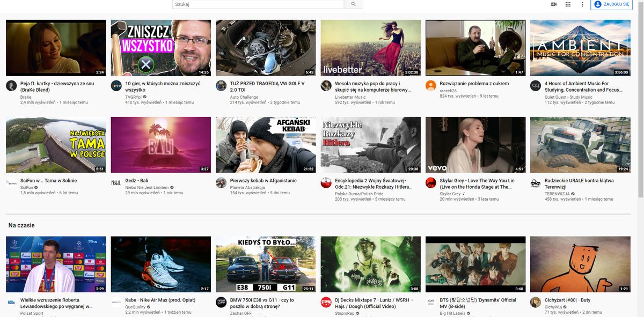The height and width of the screenshot is (317, 644).
Task: Play the Dj Decks Mixtape green thumbnail
Action: pyautogui.click(x=370, y=264)
